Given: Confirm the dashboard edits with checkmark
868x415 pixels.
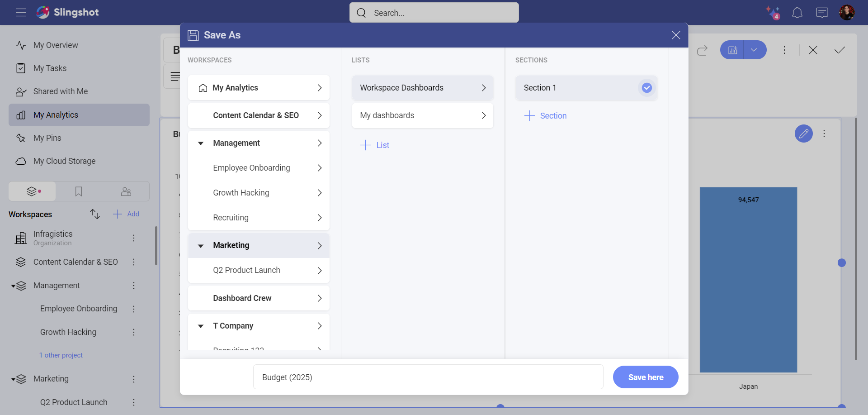Looking at the screenshot, I should (x=840, y=50).
